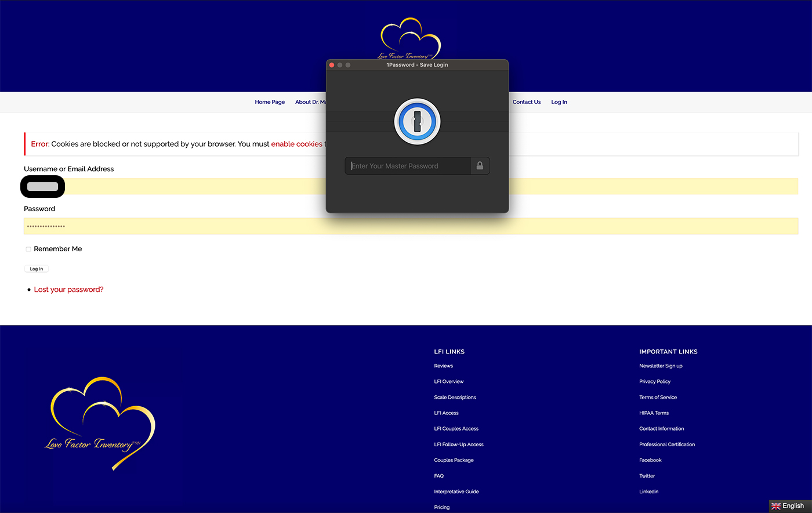Open the FAQ footer link
The height and width of the screenshot is (513, 812).
(x=439, y=476)
